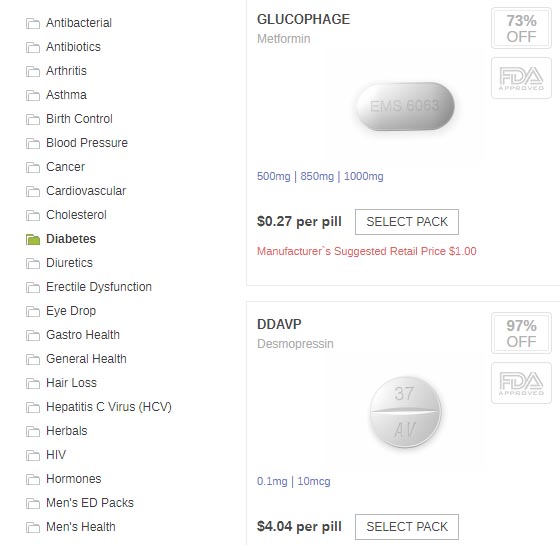Open the Antibiotics category
Image resolution: width=560 pixels, height=545 pixels.
(x=73, y=47)
